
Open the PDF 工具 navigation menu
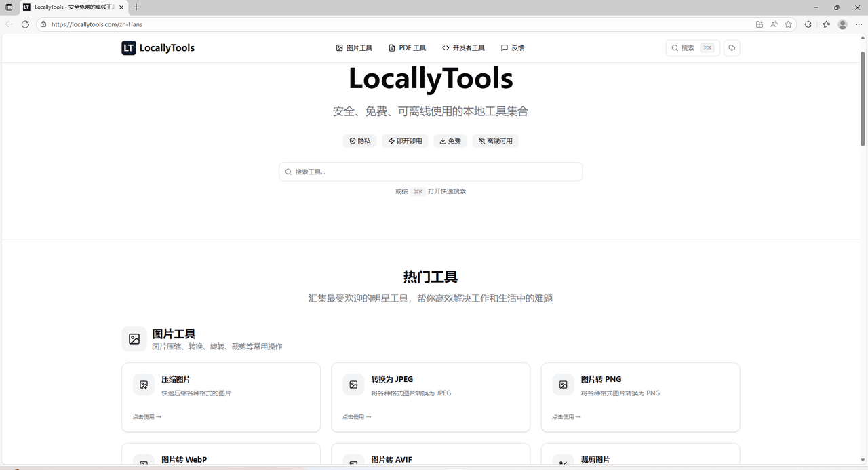[407, 48]
